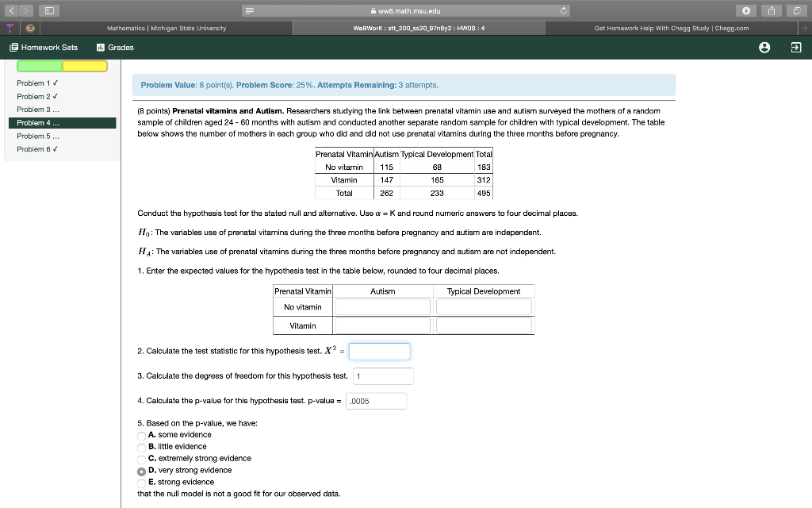The height and width of the screenshot is (508, 812).
Task: Switch to the WeBWorK HW08 tab
Action: 419,26
